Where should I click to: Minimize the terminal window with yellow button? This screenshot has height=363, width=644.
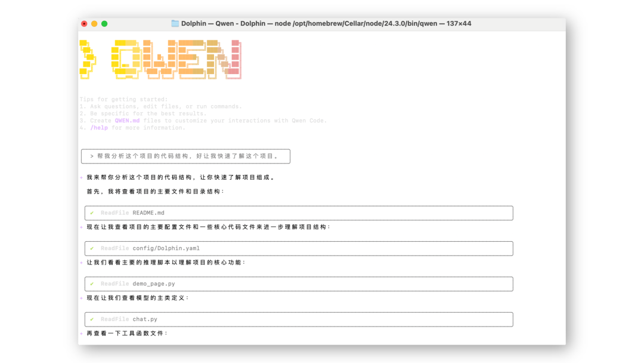pyautogui.click(x=94, y=24)
